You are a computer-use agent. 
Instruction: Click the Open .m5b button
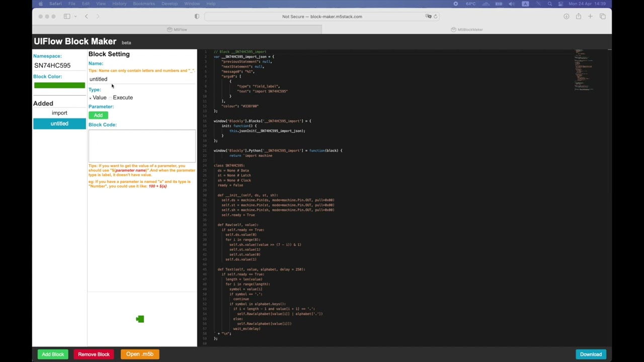pos(140,354)
